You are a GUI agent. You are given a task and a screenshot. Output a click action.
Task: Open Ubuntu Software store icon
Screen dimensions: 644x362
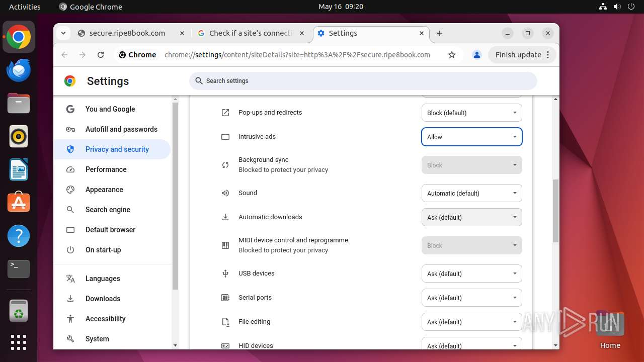[19, 203]
